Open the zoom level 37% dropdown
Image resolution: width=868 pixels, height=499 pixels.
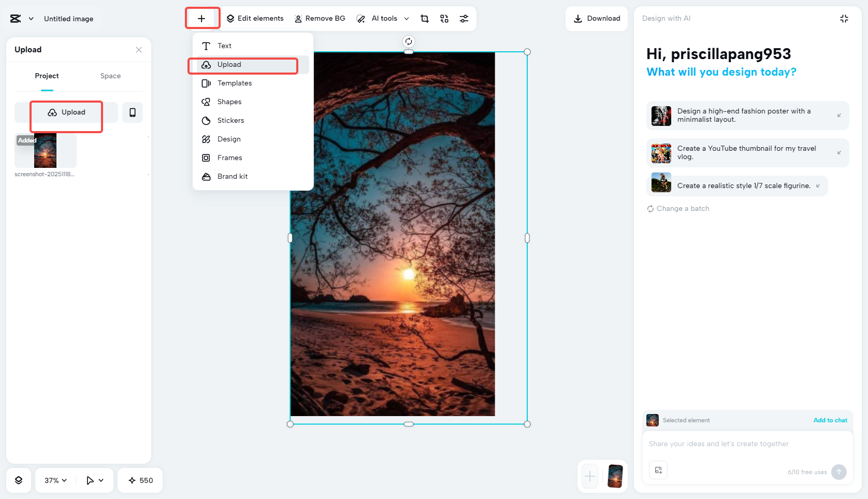(54, 480)
